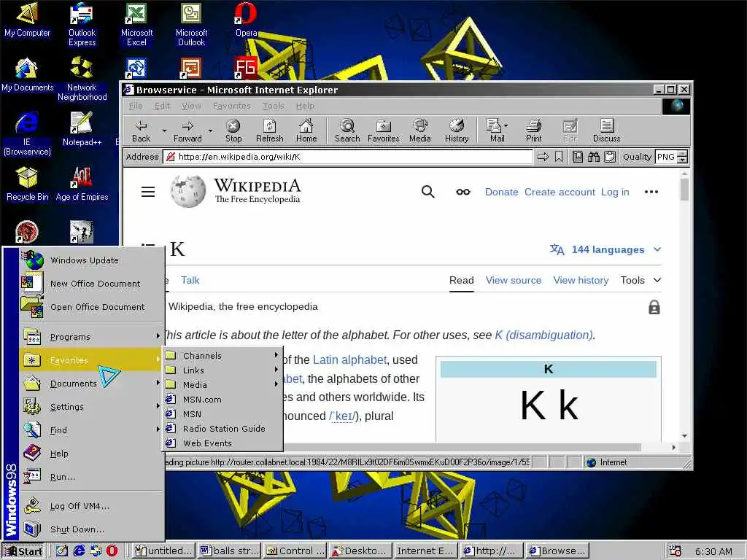Click the Mail toolbar icon
Image resolution: width=747 pixels, height=560 pixels.
[x=495, y=131]
